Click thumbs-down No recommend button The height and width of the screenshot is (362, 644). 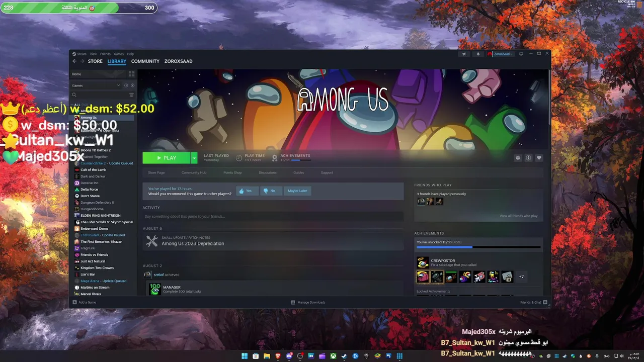coord(271,191)
